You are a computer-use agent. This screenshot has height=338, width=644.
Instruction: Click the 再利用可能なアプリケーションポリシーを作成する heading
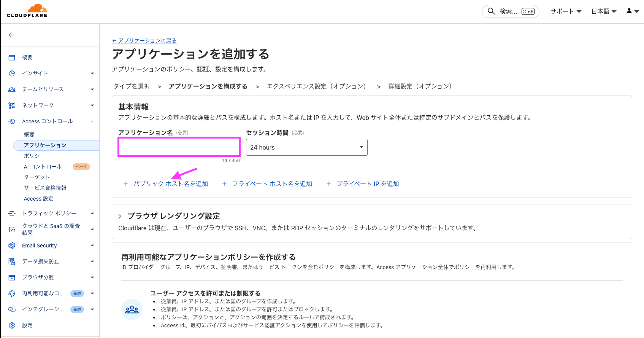tap(208, 257)
